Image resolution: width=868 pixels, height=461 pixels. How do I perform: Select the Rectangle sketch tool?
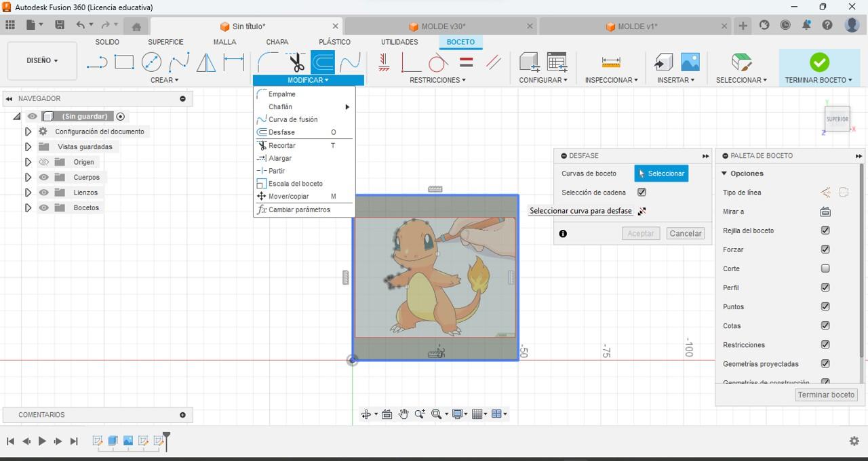pyautogui.click(x=124, y=62)
